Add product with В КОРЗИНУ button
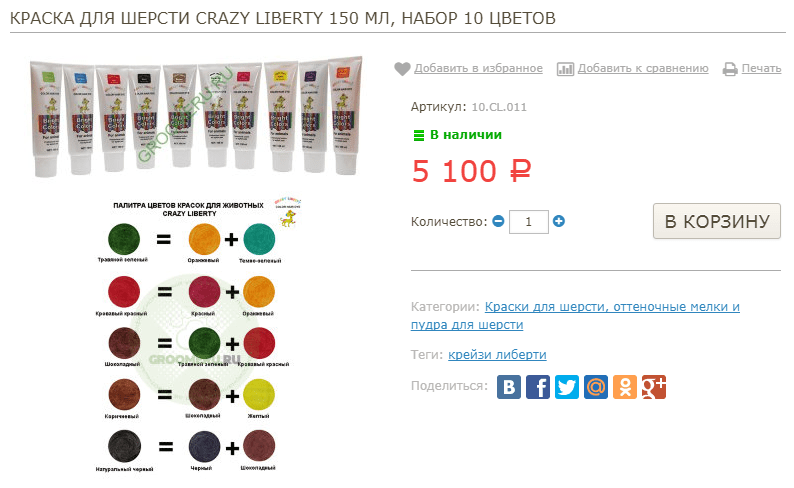Viewport: 794px width, 488px height. click(717, 221)
